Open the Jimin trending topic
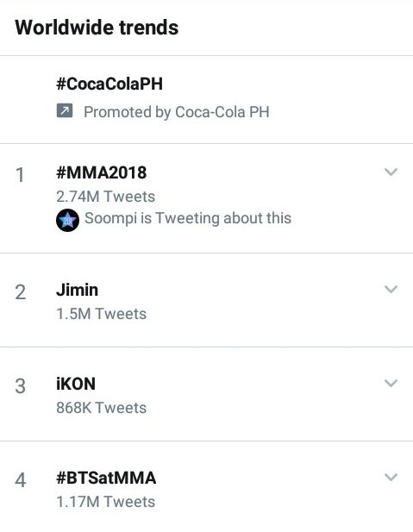413x532 pixels. 77,290
